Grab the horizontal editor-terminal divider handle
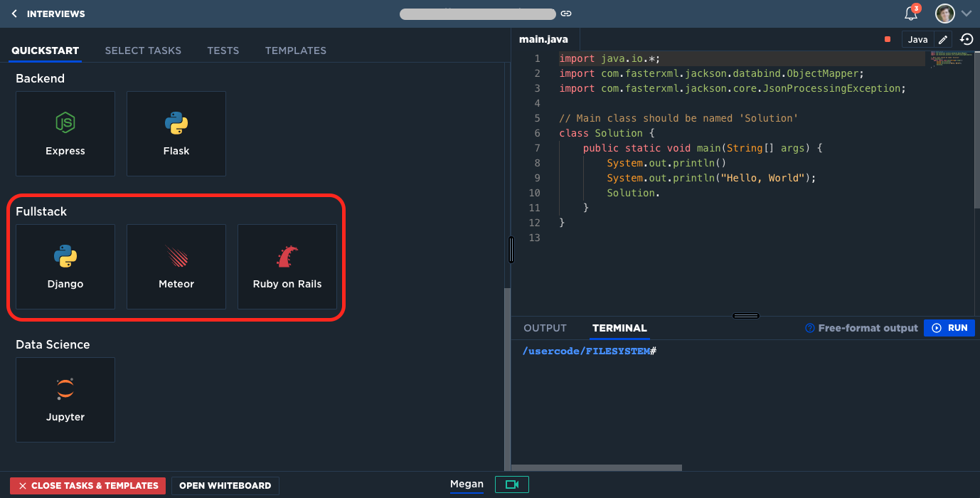Image resolution: width=980 pixels, height=498 pixels. click(x=745, y=316)
